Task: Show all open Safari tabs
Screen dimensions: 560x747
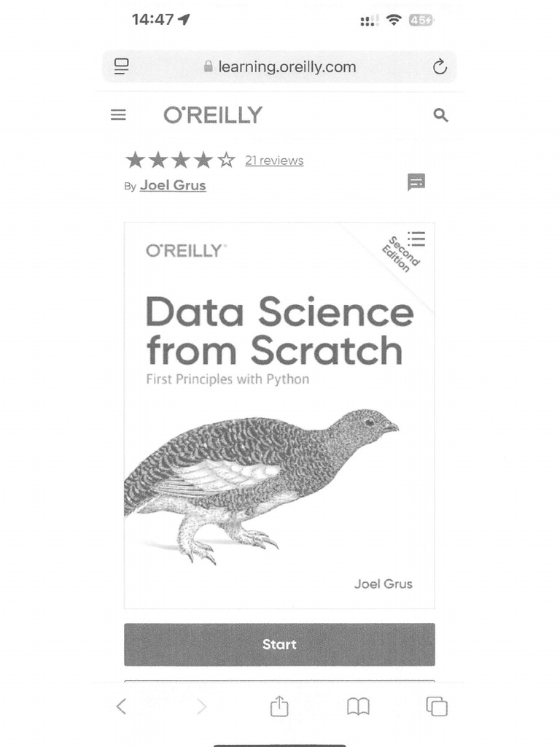Action: click(437, 706)
